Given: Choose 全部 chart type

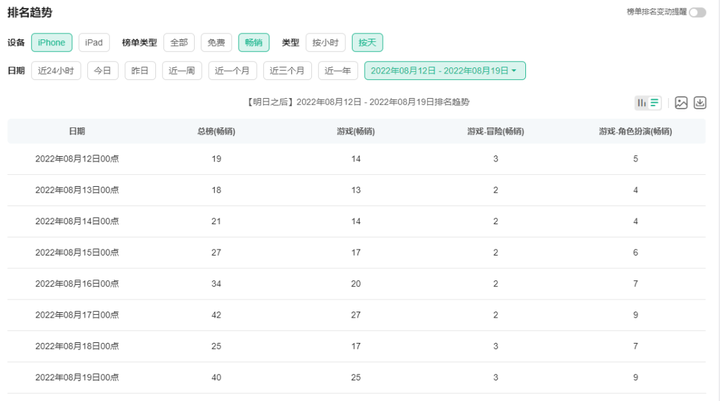Looking at the screenshot, I should click(179, 43).
